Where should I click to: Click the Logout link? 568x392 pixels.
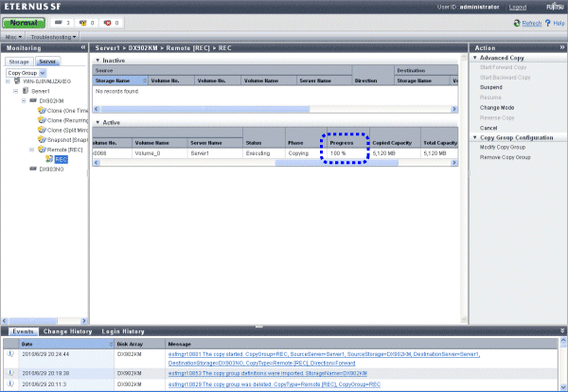(517, 7)
